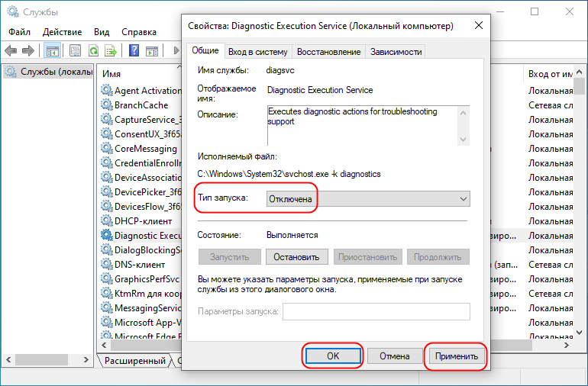
Task: Click description box scroll down arrow
Action: coord(464,140)
